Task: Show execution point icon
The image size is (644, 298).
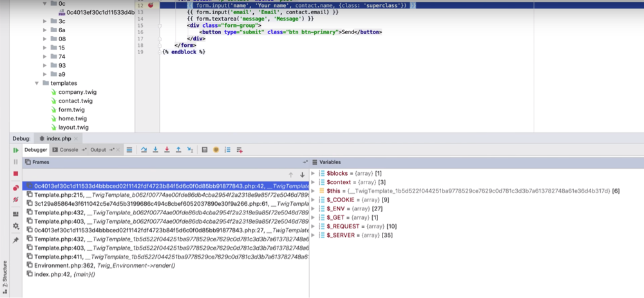Action: click(129, 150)
